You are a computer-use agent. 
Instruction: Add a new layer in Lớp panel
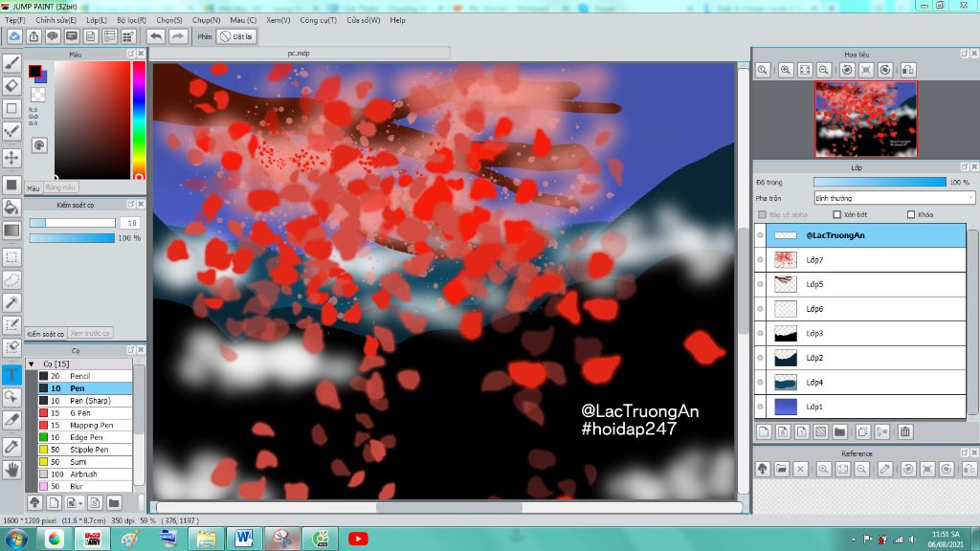coord(764,431)
